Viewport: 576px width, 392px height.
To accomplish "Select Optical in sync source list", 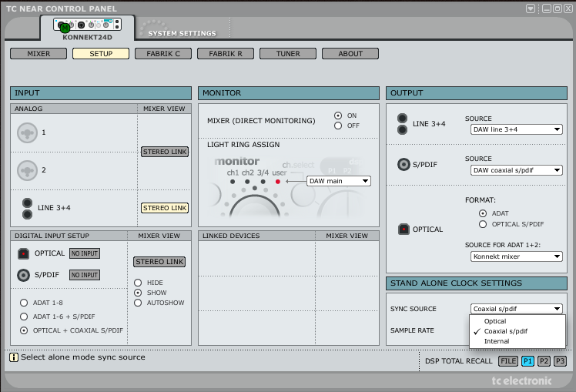I will click(x=517, y=321).
